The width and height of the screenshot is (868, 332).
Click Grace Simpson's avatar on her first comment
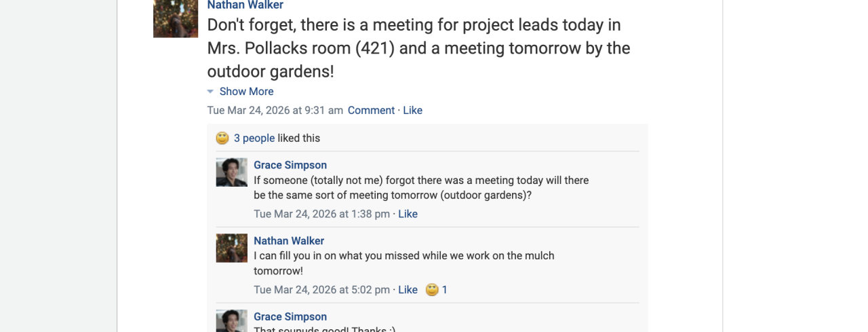coord(231,172)
